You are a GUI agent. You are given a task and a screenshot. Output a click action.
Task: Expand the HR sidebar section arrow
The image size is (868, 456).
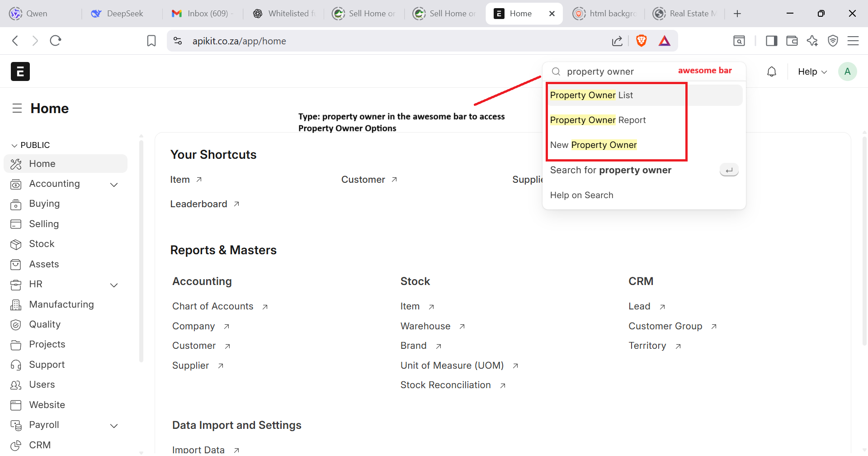(114, 285)
